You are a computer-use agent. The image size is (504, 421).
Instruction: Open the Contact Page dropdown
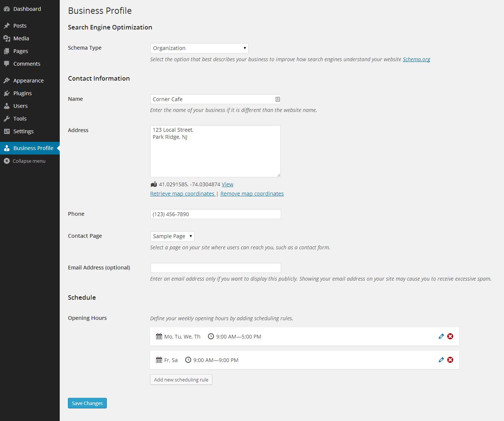pyautogui.click(x=172, y=236)
